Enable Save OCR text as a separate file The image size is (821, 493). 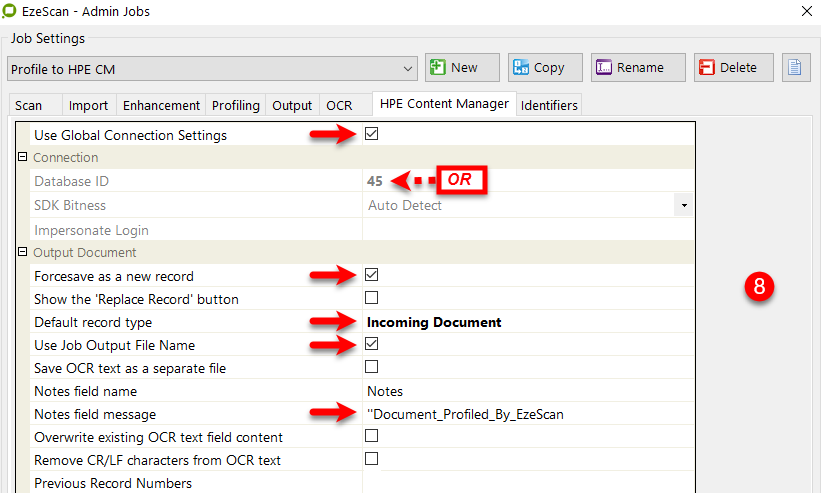[x=371, y=367]
